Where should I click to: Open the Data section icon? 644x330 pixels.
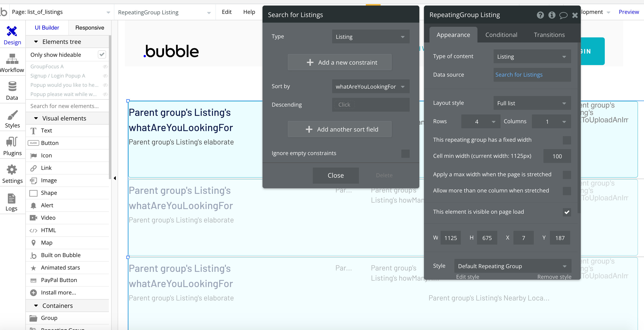[12, 86]
